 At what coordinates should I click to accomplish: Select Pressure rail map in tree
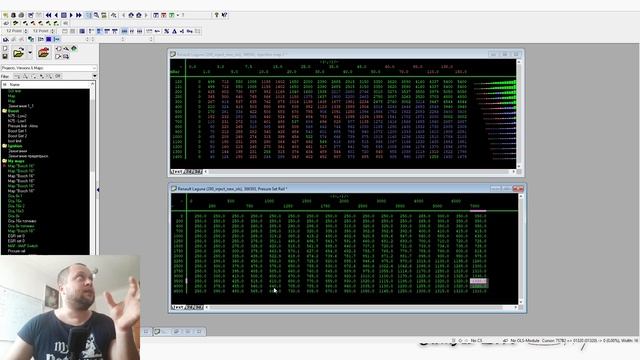click(17, 251)
